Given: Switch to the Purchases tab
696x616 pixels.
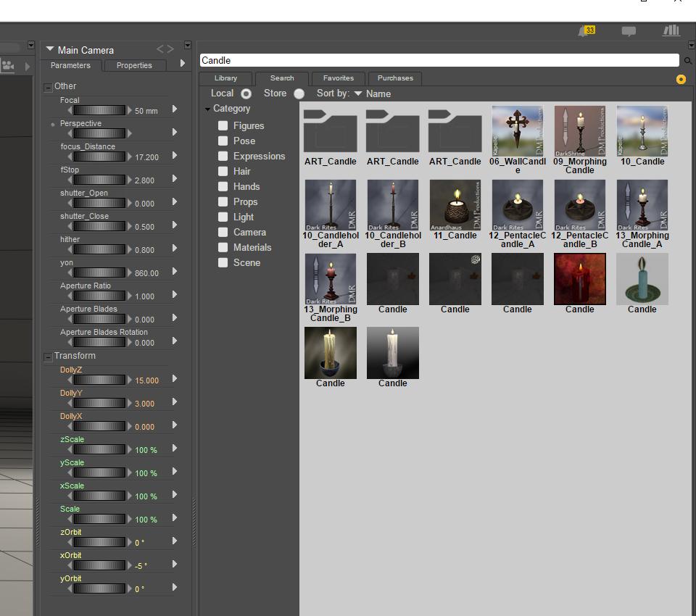Looking at the screenshot, I should [395, 78].
